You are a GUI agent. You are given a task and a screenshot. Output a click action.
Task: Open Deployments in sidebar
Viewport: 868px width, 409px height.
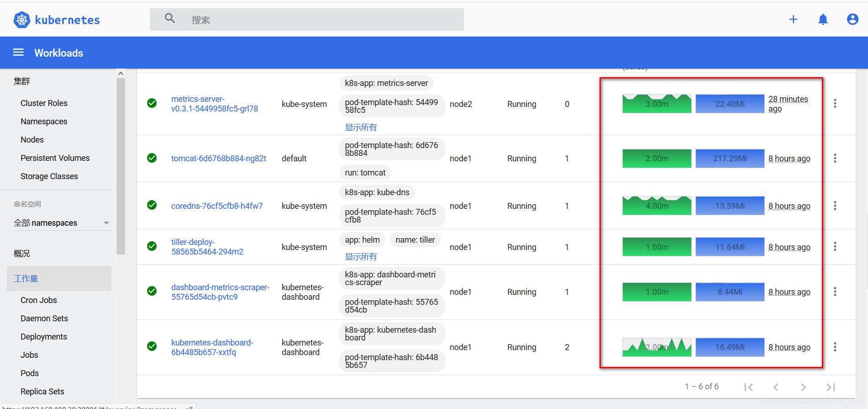(44, 337)
